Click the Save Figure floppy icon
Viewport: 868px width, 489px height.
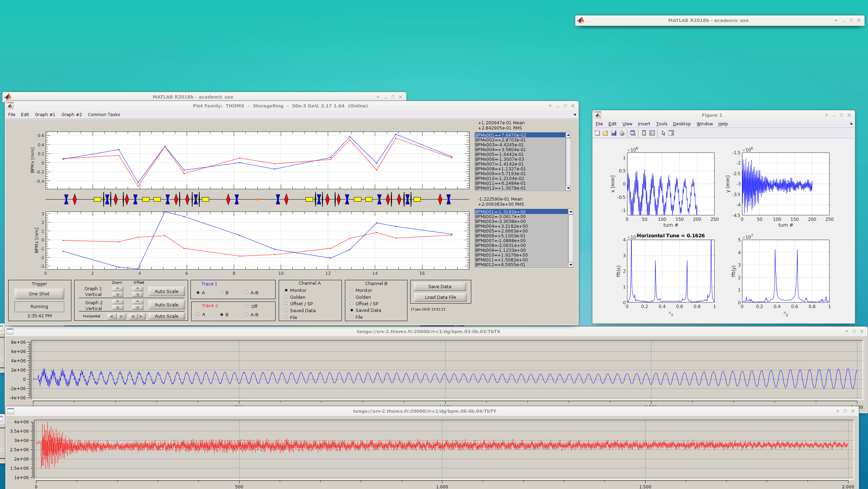tap(614, 133)
